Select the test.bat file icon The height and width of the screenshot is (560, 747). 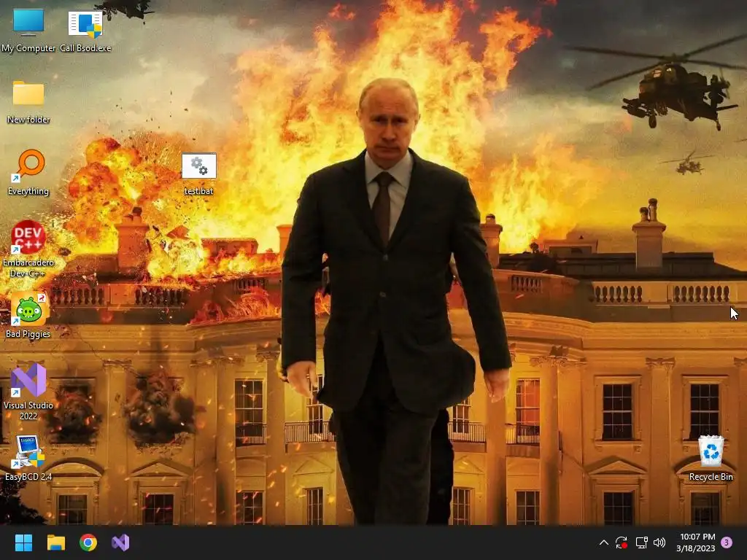(x=198, y=174)
